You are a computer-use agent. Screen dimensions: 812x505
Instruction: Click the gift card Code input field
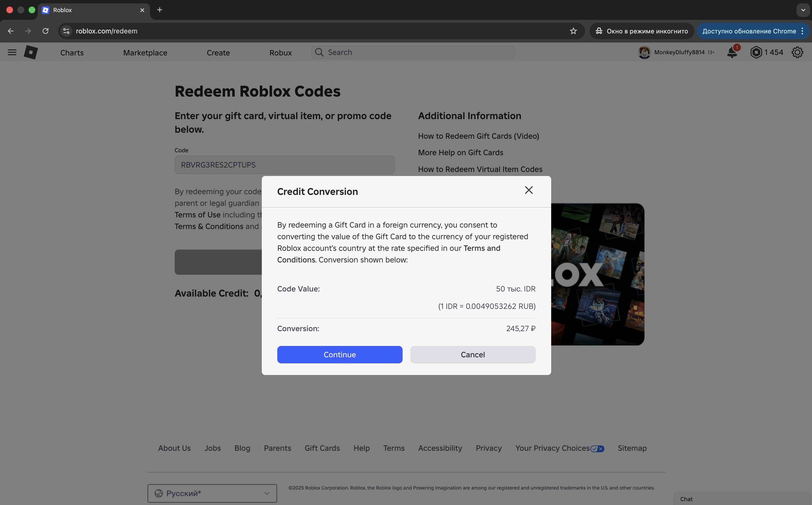[x=285, y=165]
